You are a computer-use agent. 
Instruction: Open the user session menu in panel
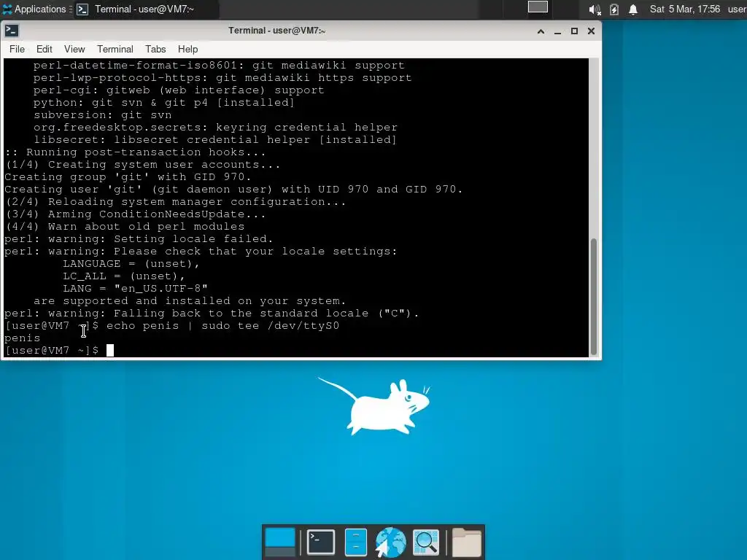tap(737, 9)
